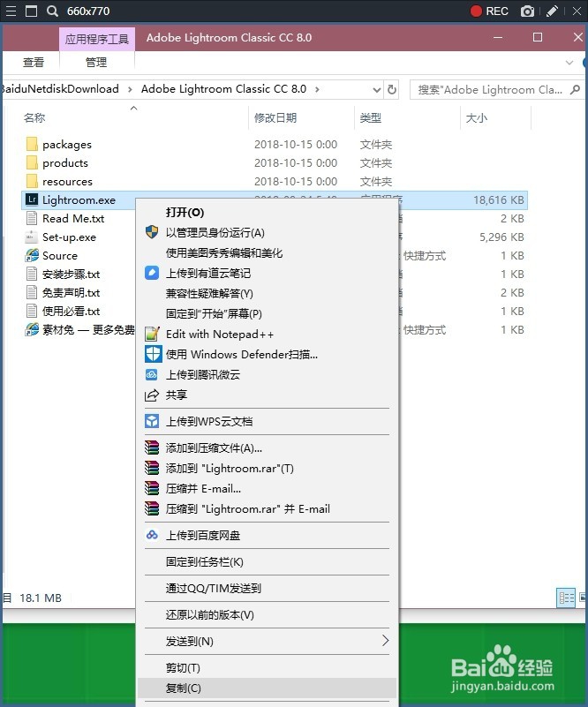Select 复制(C) in the context menu
Screen dimensions: 588x707
tap(266, 688)
